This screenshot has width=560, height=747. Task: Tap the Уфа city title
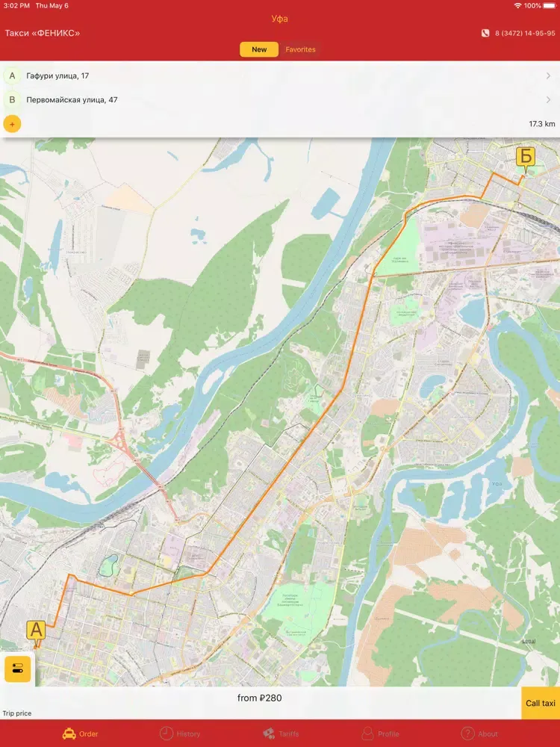[279, 19]
